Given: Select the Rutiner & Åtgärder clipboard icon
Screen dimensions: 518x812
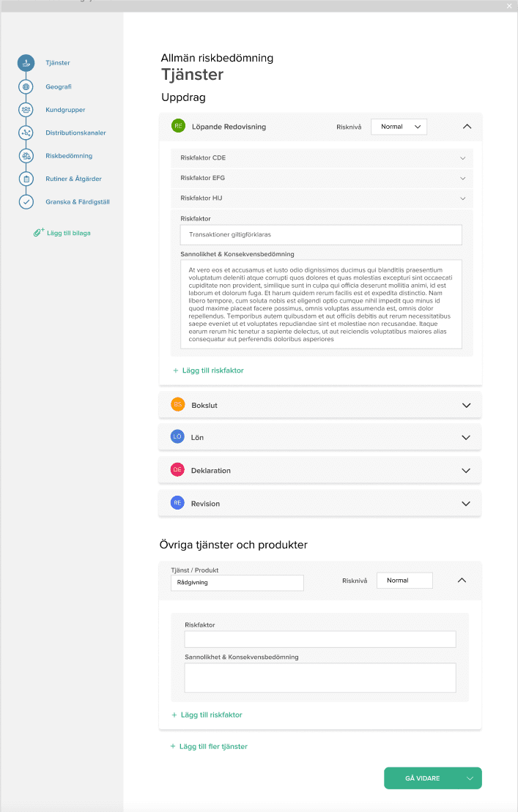Looking at the screenshot, I should [26, 179].
